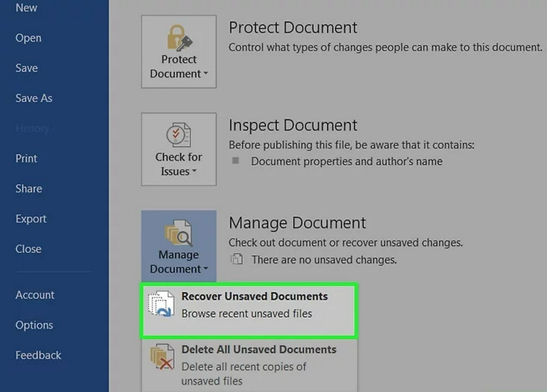Click the Manage Document magnifier icon
547x392 pixels.
pyautogui.click(x=178, y=232)
